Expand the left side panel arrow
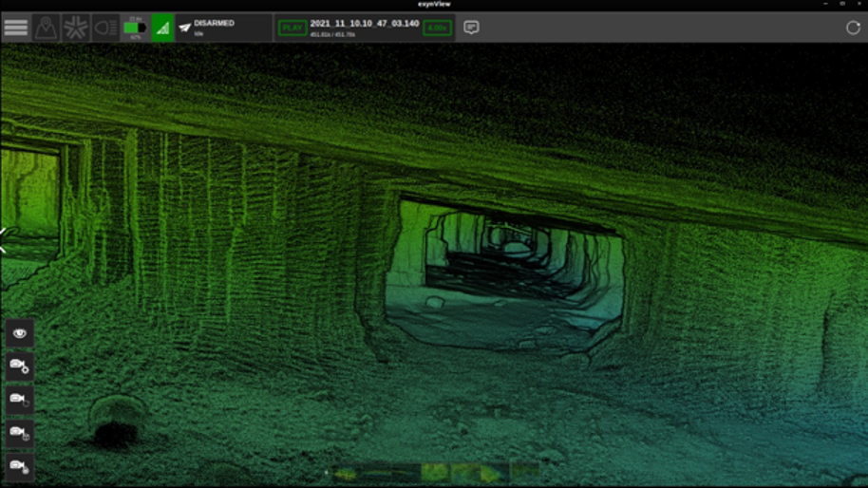Screen dimensions: 868x488 3,241
